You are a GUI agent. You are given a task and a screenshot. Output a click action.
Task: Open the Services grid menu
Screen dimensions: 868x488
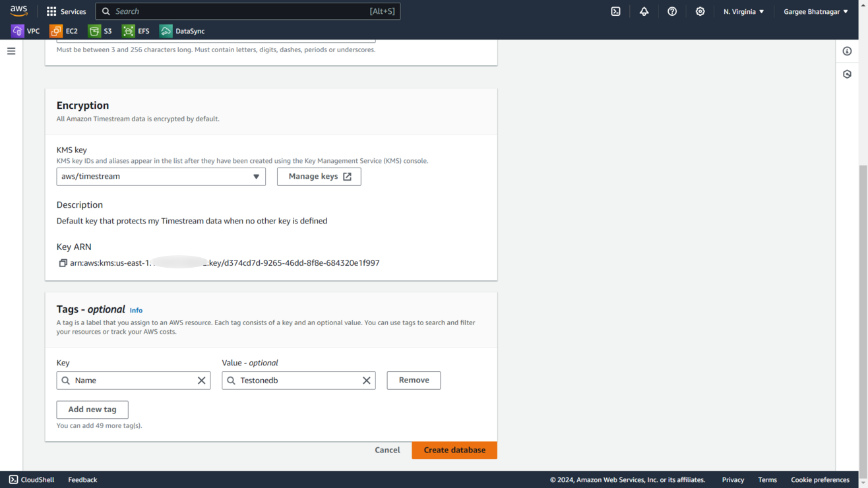[66, 11]
